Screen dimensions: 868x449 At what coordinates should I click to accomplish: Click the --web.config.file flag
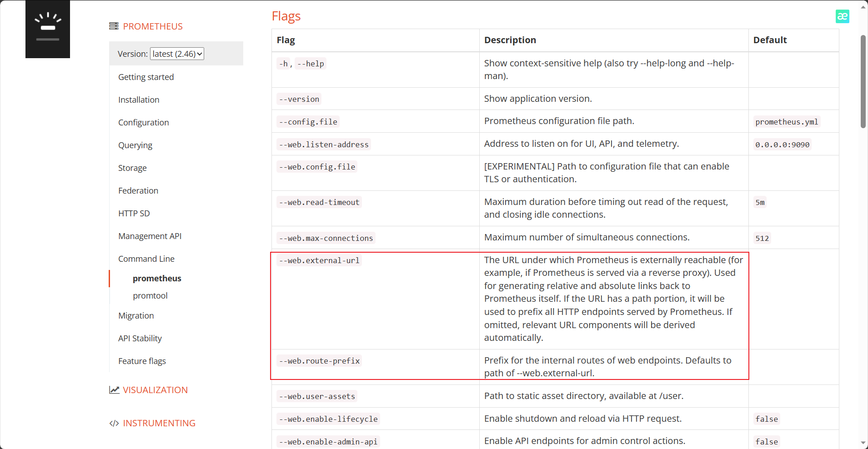(317, 167)
